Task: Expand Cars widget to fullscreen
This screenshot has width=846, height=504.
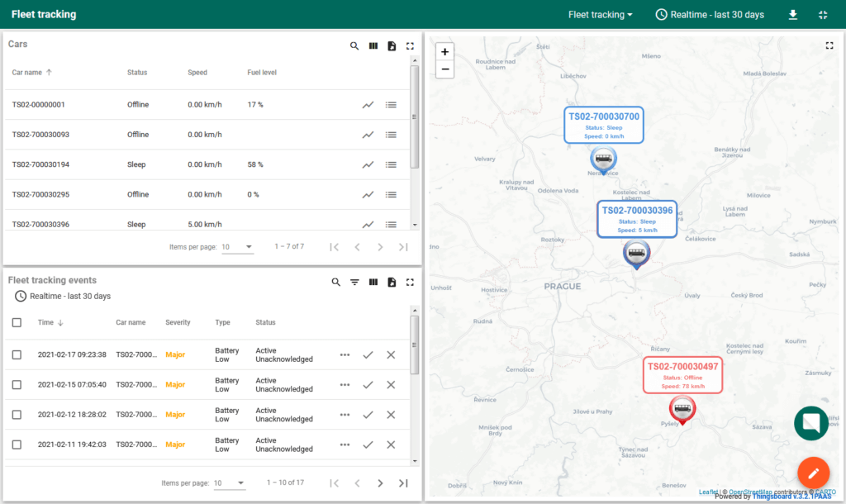Action: pyautogui.click(x=410, y=46)
